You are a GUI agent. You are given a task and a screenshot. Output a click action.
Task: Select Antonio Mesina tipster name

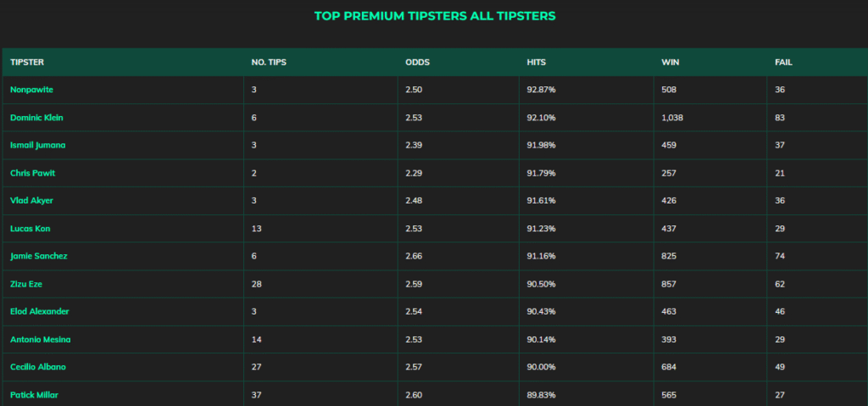[x=41, y=339]
